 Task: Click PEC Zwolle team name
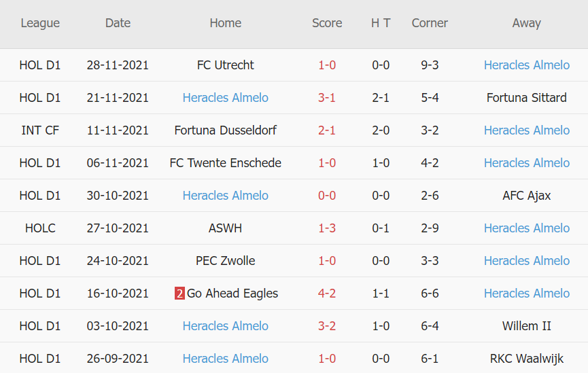[226, 261]
